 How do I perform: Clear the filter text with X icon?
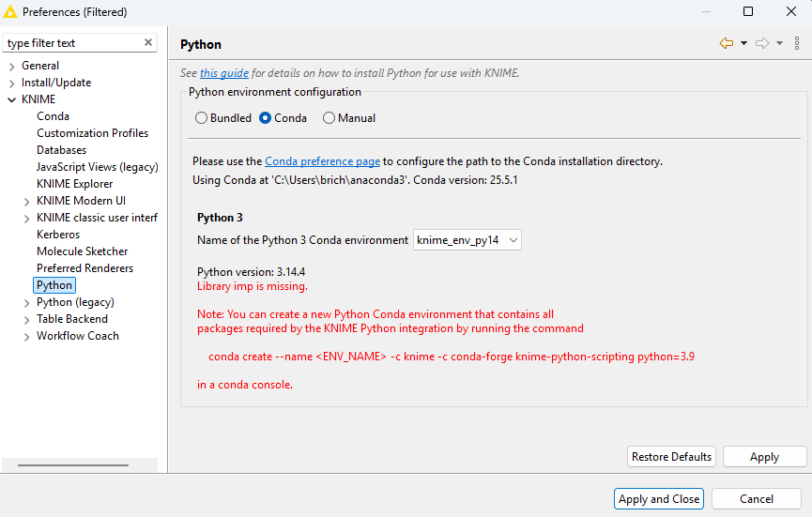(x=148, y=43)
